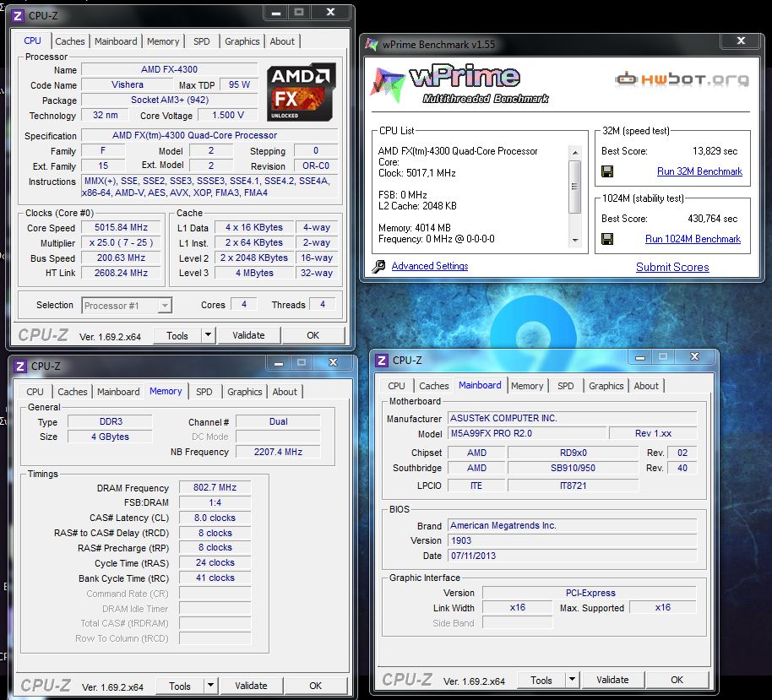Click Validate in the Memory CPU-Z window
This screenshot has width=772, height=700.
pyautogui.click(x=251, y=686)
